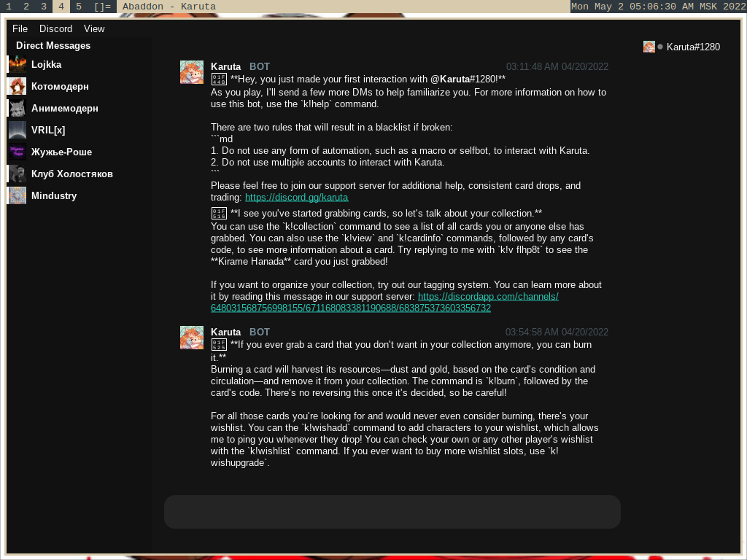Click the unknown emoji glyph before 'I see you've started'
Viewport: 747px width, 560px height.
pyautogui.click(x=219, y=214)
